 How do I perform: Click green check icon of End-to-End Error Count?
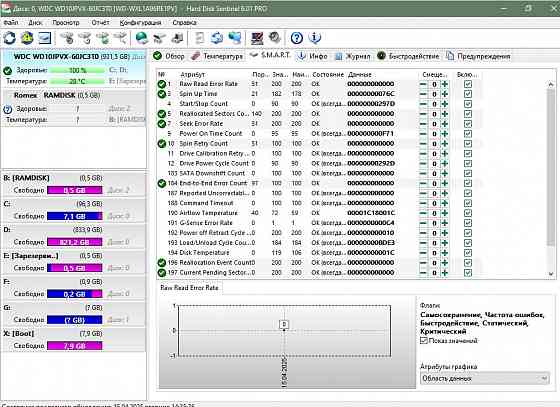[162, 184]
